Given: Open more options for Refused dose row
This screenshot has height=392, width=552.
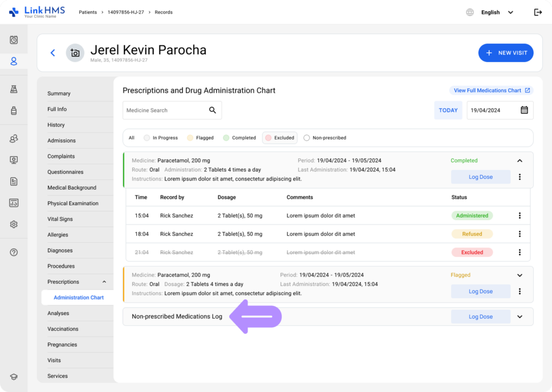Looking at the screenshot, I should (x=520, y=234).
